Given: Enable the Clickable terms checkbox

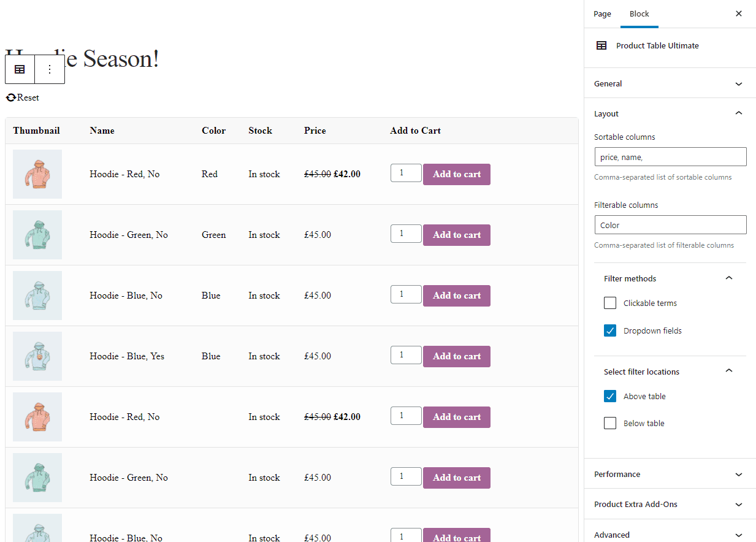Looking at the screenshot, I should 610,303.
